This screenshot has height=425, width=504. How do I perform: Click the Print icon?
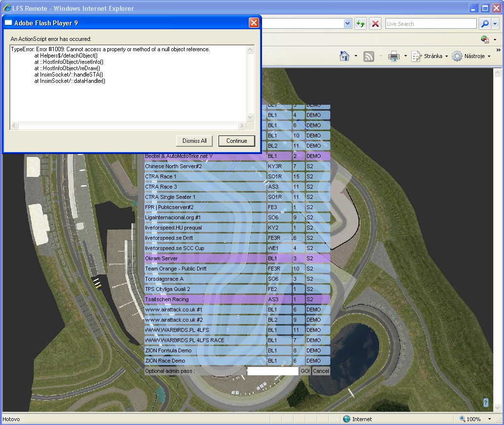[x=394, y=56]
